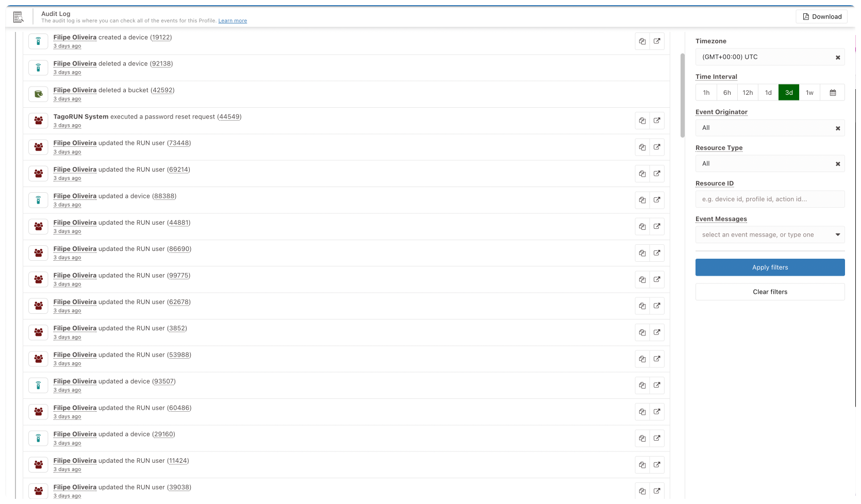The image size is (861, 504).
Task: Copy the RUN user 44881 event
Action: tap(642, 227)
